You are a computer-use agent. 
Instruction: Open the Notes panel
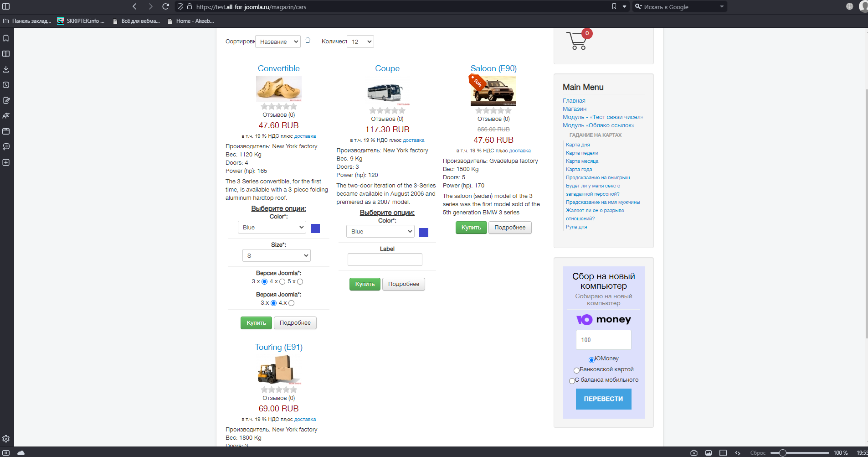(6, 100)
